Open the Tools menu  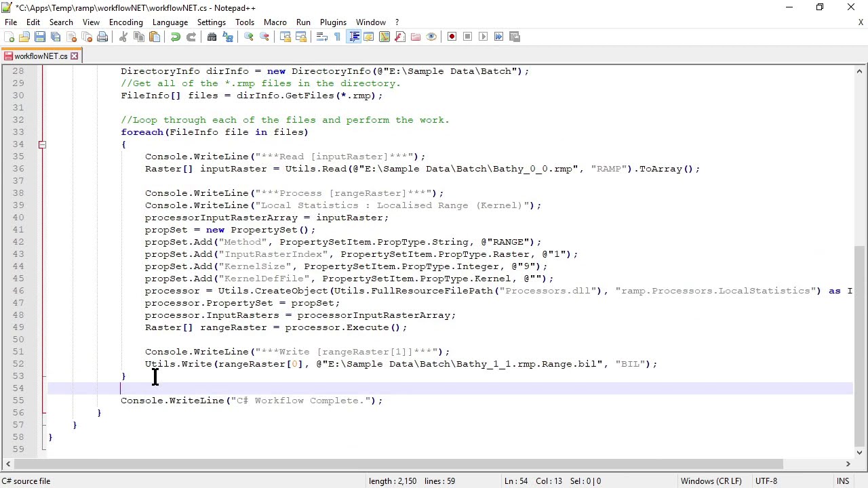(245, 22)
